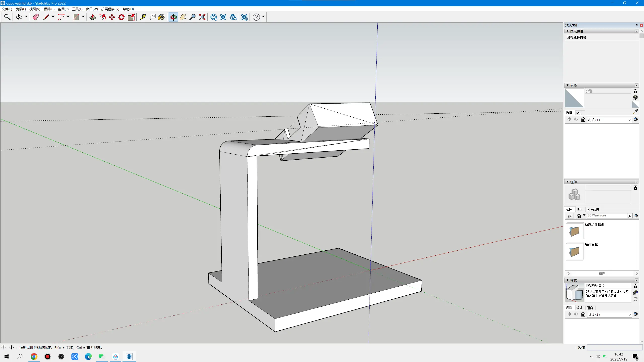Switch to the 统计信息 tab
The width and height of the screenshot is (644, 362).
tap(593, 209)
